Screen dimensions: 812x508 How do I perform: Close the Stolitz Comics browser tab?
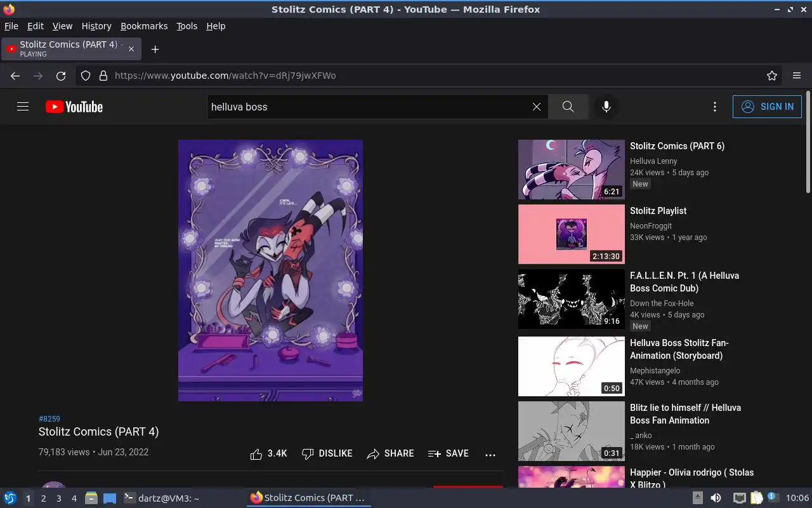point(132,49)
